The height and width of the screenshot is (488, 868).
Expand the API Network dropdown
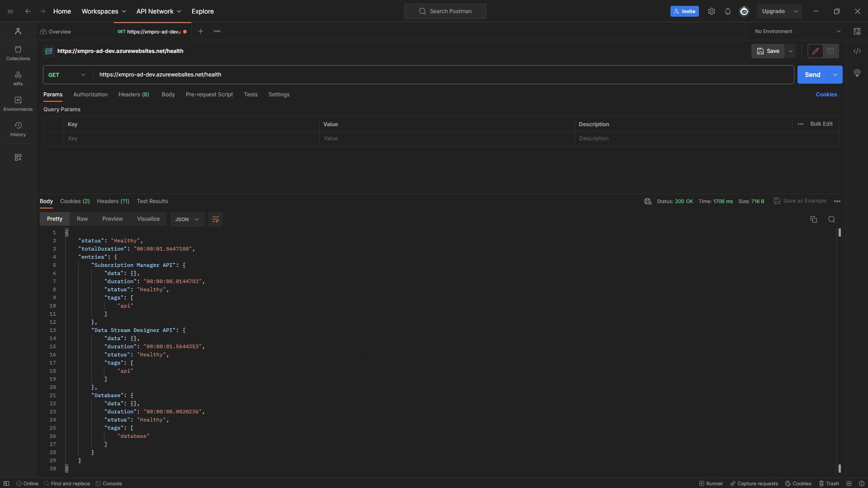coord(159,11)
